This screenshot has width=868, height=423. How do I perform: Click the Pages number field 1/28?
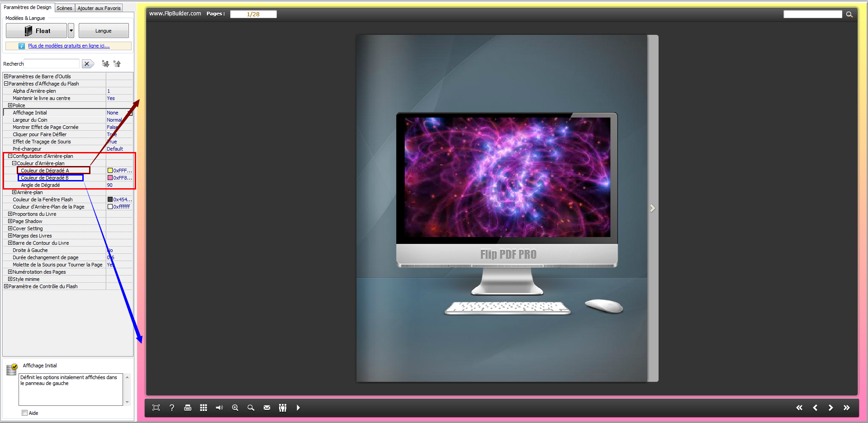(x=253, y=14)
